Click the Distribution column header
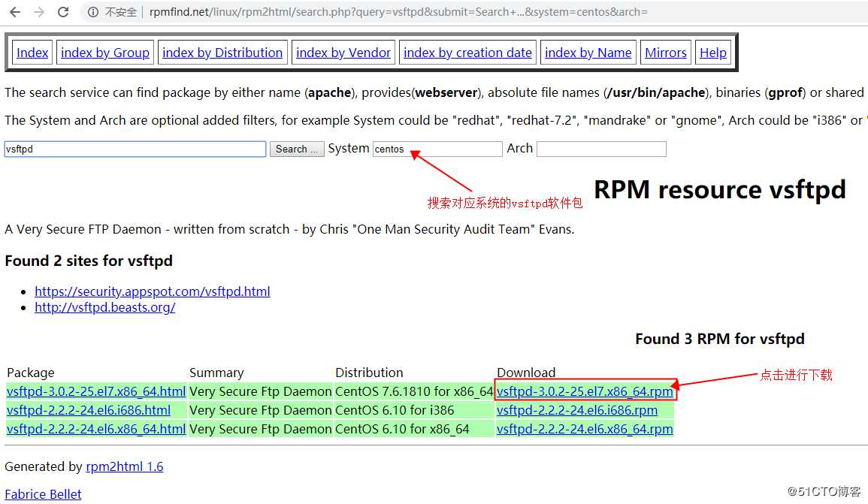The width and height of the screenshot is (868, 504). click(369, 373)
